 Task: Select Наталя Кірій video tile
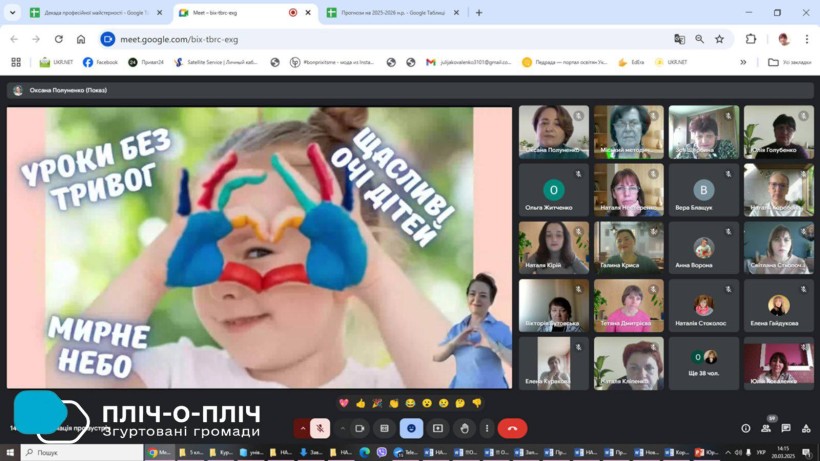tap(554, 248)
